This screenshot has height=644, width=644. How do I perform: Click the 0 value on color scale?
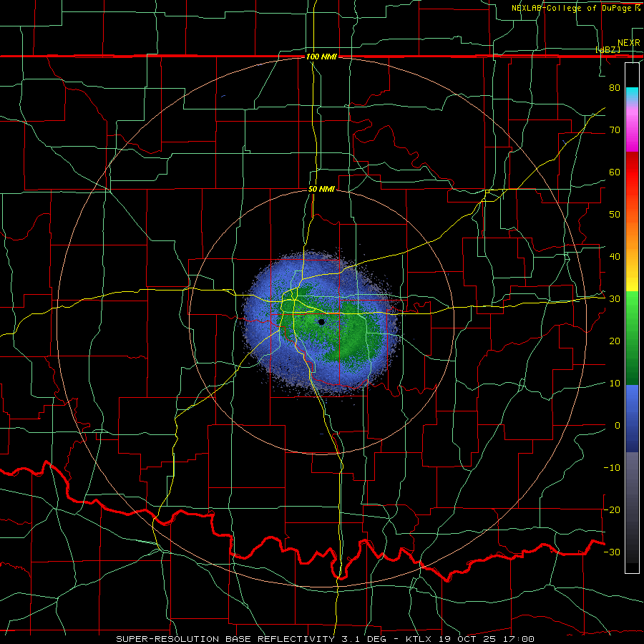pos(618,426)
